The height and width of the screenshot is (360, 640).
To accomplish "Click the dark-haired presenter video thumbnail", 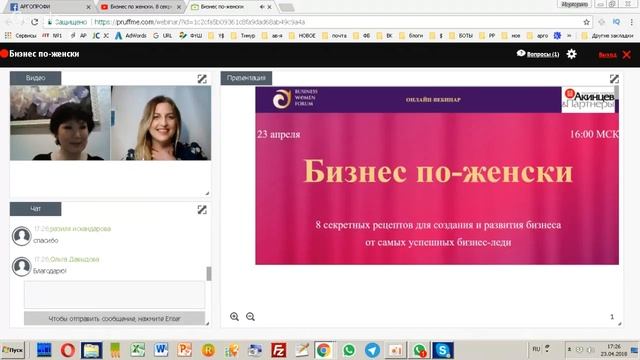I will coord(60,123).
